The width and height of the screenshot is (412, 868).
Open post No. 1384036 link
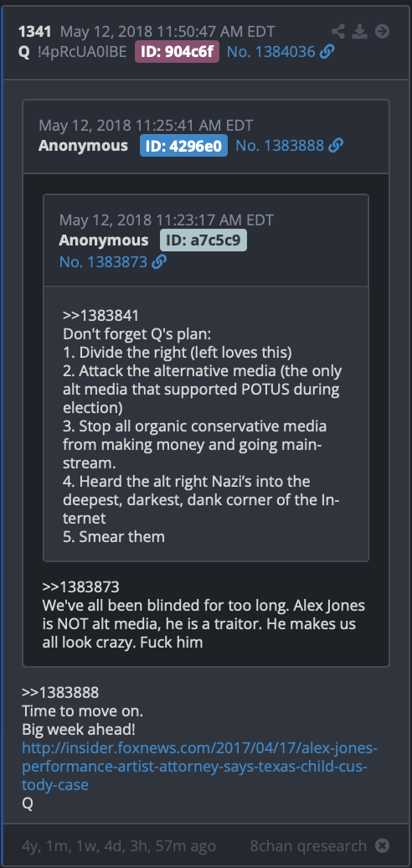coord(271,52)
